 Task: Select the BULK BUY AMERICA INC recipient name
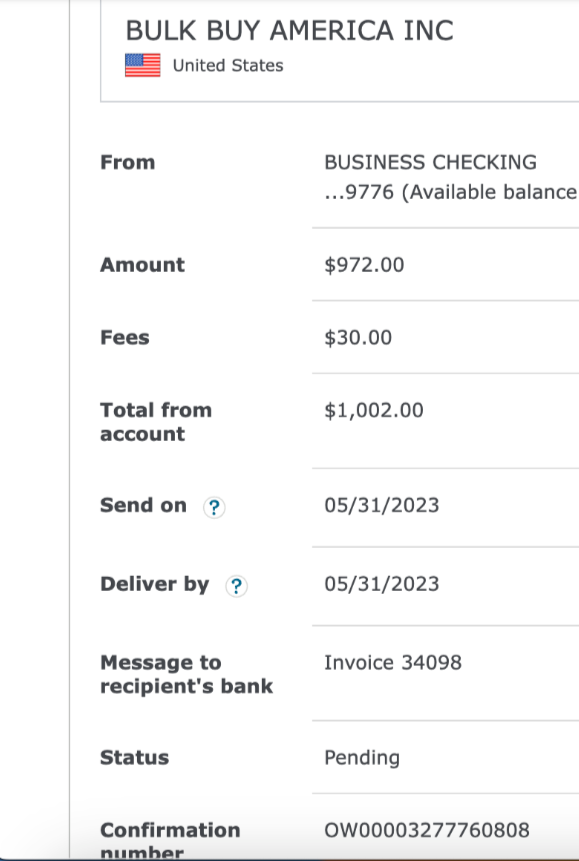pyautogui.click(x=290, y=30)
